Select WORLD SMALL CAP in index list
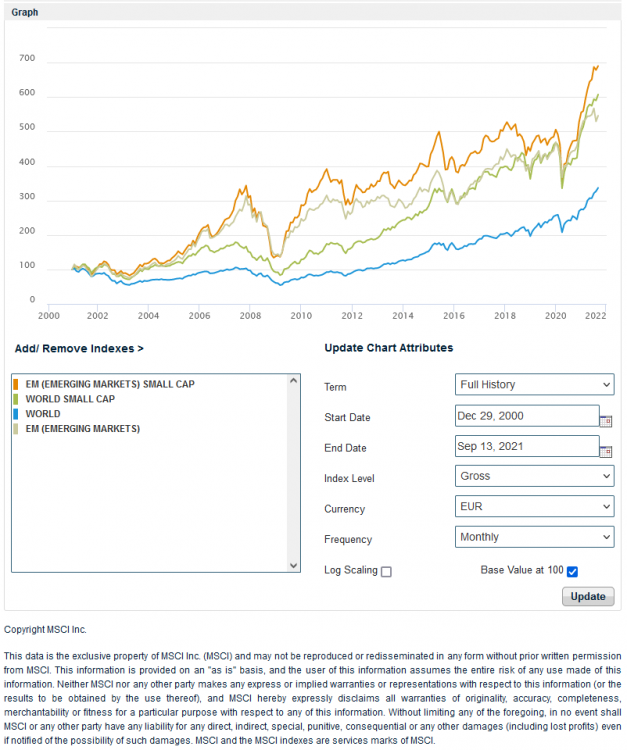 pos(68,399)
